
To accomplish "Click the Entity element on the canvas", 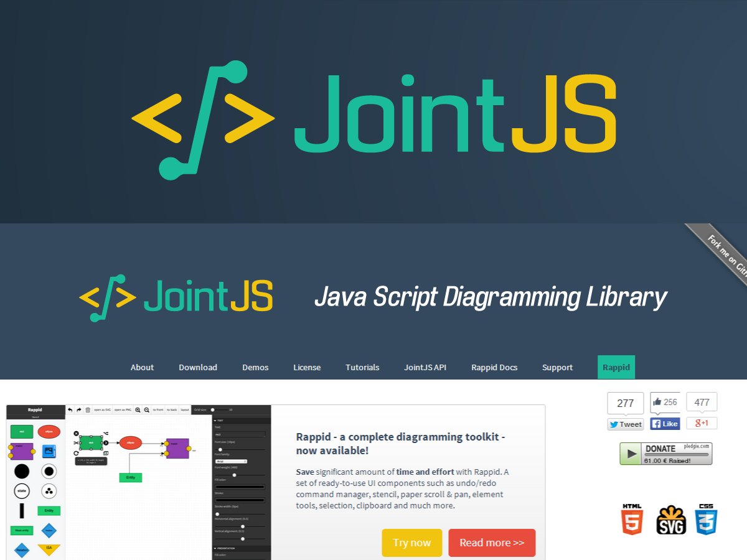I will [x=131, y=477].
